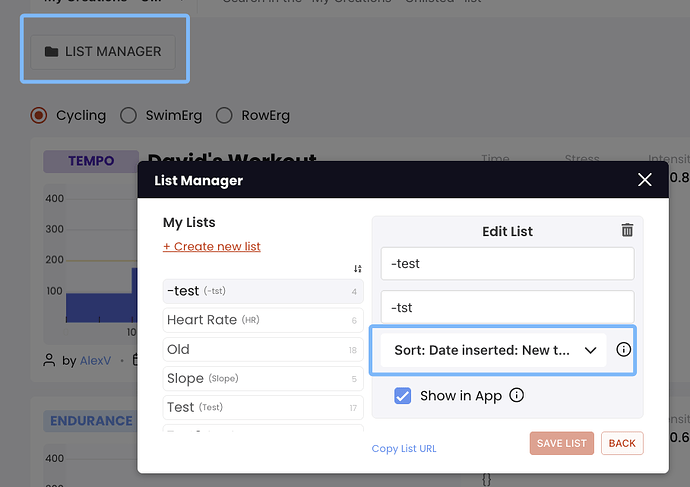Click the ENDURANCE workout tag
This screenshot has height=487, width=690.
91,421
